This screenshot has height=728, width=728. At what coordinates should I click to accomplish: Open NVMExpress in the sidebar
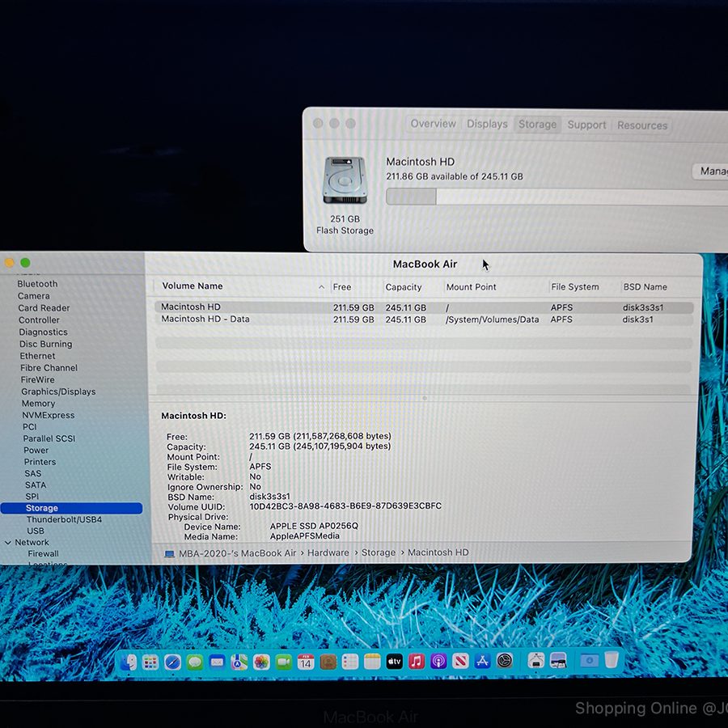point(49,415)
